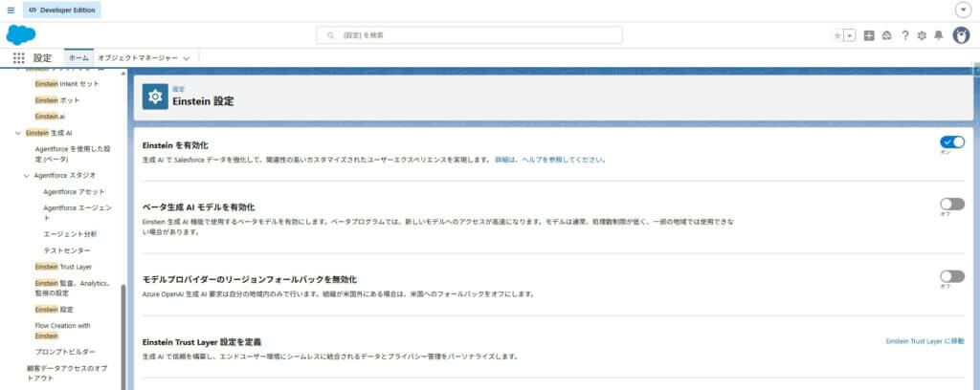This screenshot has width=980, height=390.
Task: Open Agentforce を使用した設定 (ベータ)
Action: tap(73, 154)
